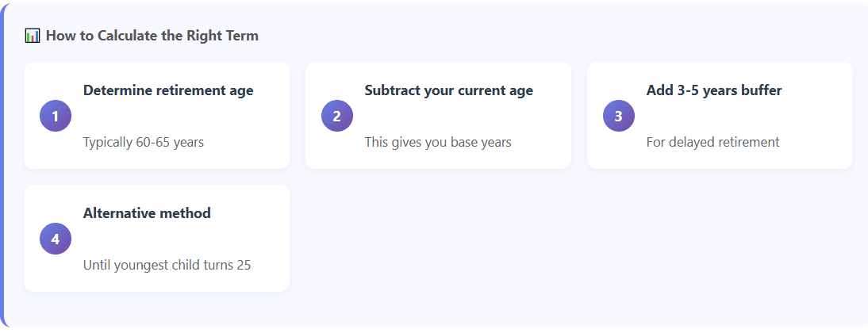
Task: Select the "Determine retirement age" title
Action: click(168, 90)
